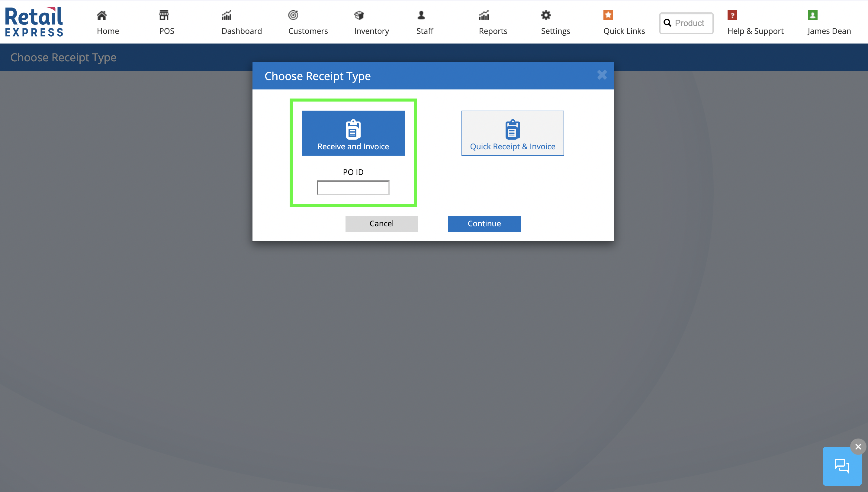Open the Home menu item
Image resolution: width=868 pixels, height=492 pixels.
click(108, 31)
